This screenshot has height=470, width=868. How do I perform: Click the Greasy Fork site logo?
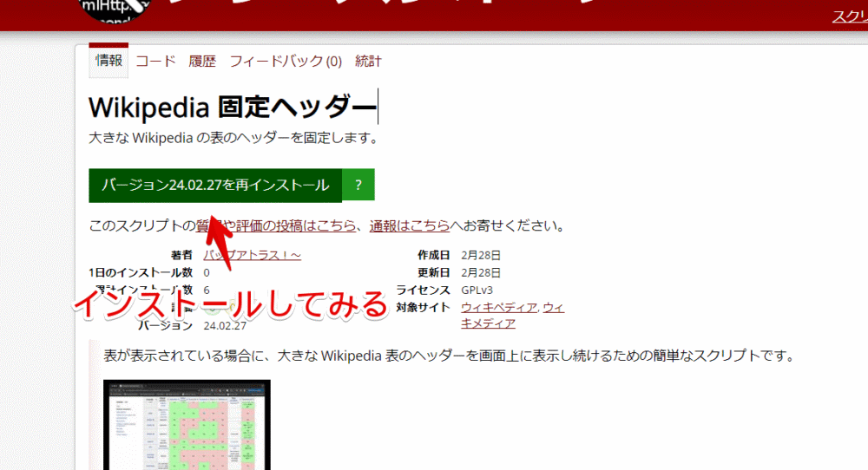pyautogui.click(x=115, y=10)
